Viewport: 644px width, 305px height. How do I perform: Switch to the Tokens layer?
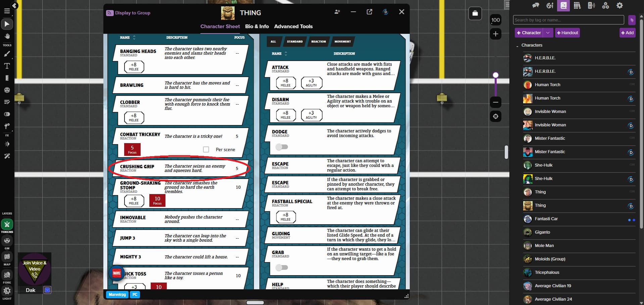(7, 224)
